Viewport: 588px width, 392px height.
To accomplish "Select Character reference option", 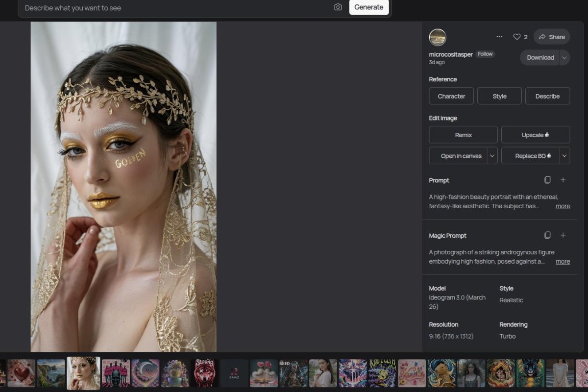I will [x=451, y=96].
